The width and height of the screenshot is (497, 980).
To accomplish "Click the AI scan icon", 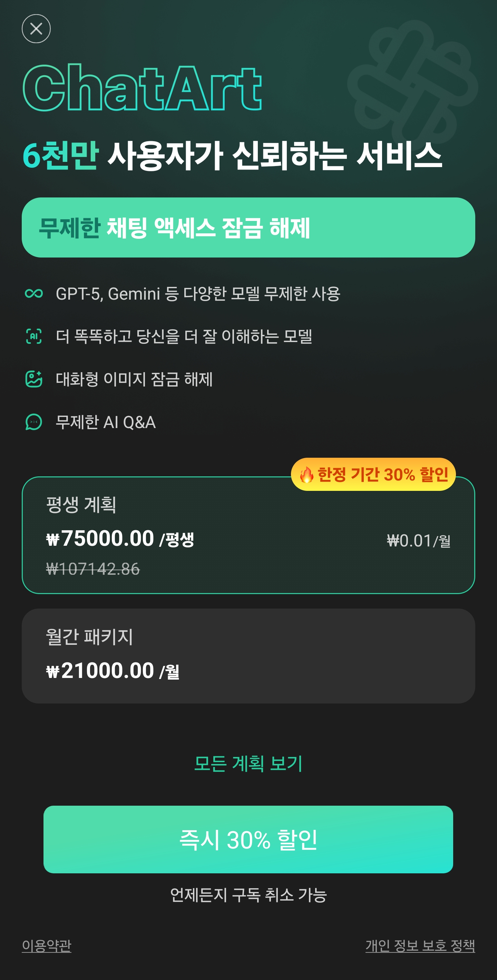I will pyautogui.click(x=34, y=336).
